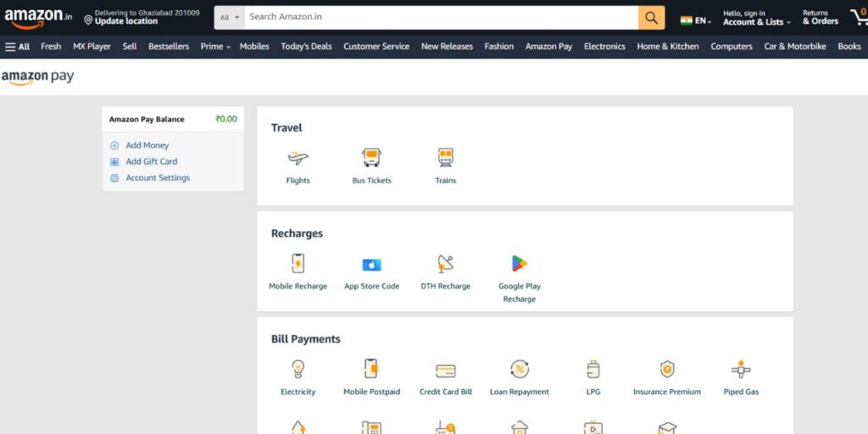Open Books in the navigation bar

849,47
